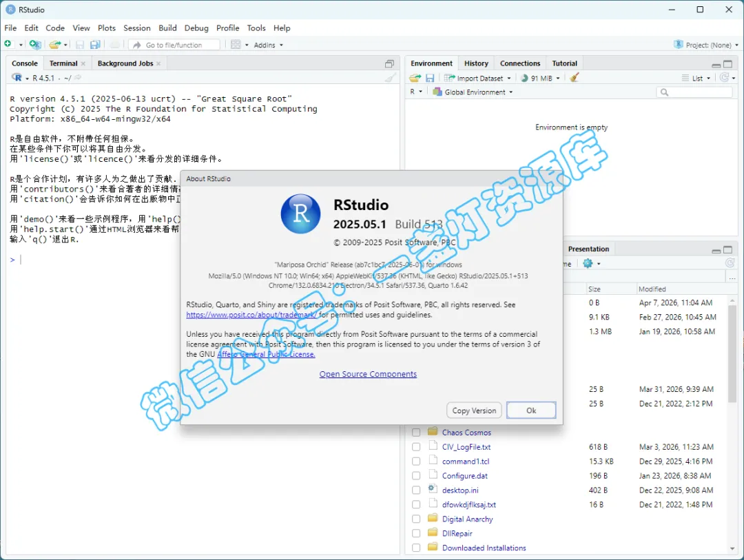Open the New File dropdown arrow
The image size is (744, 560).
(21, 45)
